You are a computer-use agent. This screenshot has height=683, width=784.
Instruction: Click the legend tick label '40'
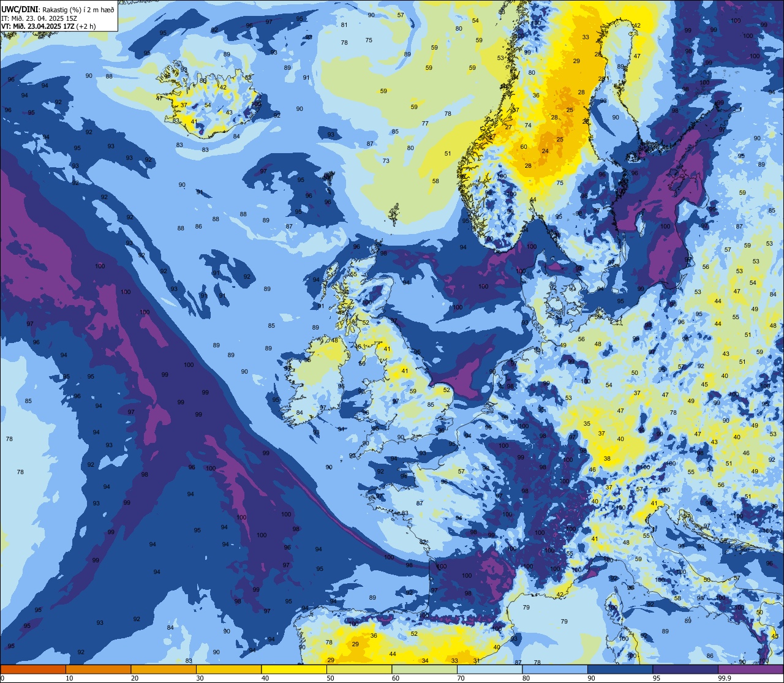click(x=265, y=678)
